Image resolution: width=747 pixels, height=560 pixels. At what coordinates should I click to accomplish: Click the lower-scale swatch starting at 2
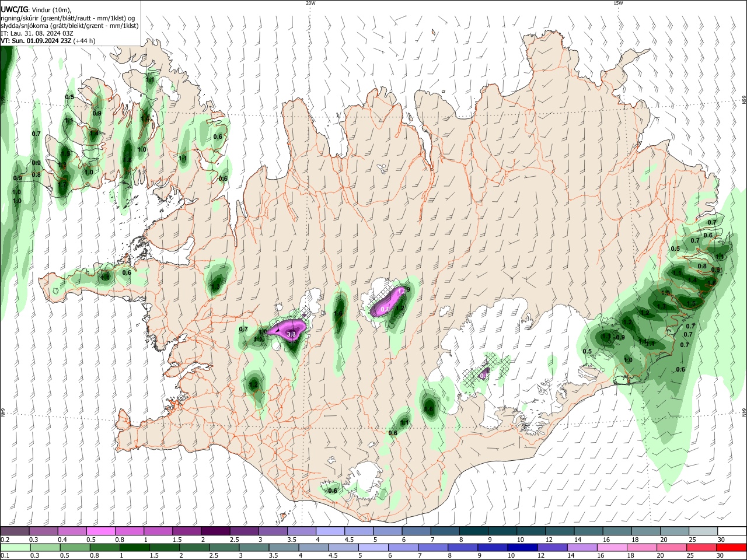point(194,548)
